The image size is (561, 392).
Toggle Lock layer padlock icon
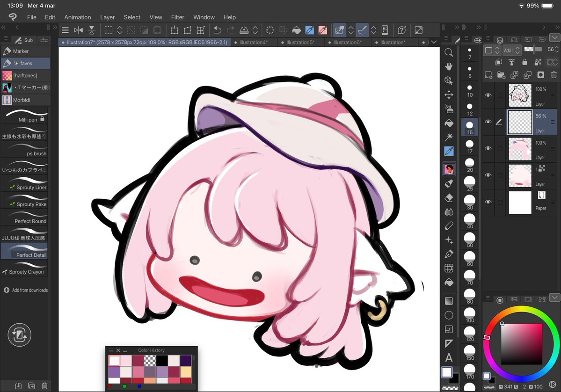[525, 62]
